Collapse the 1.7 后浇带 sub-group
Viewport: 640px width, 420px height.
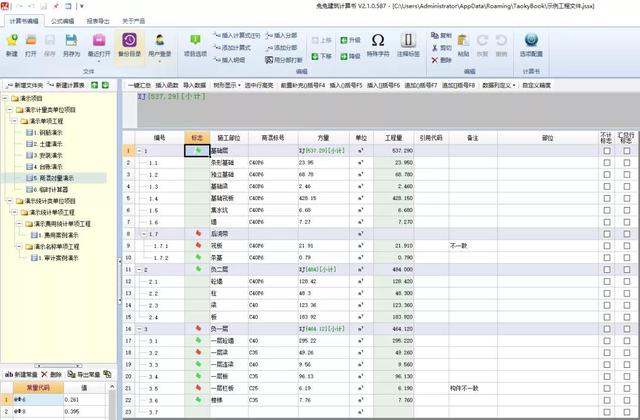[144, 234]
